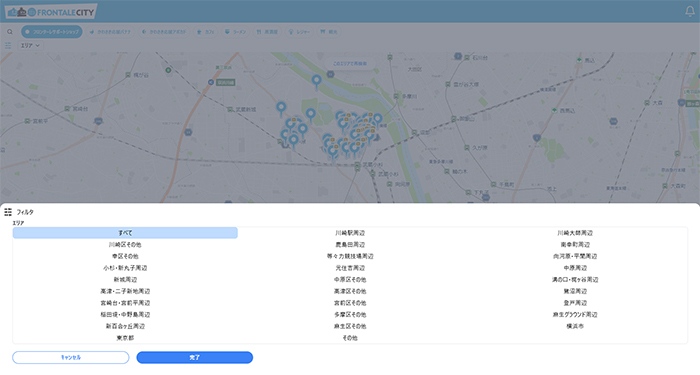The height and width of the screenshot is (375, 700).
Task: Open notifications via the bell icon
Action: click(x=690, y=11)
